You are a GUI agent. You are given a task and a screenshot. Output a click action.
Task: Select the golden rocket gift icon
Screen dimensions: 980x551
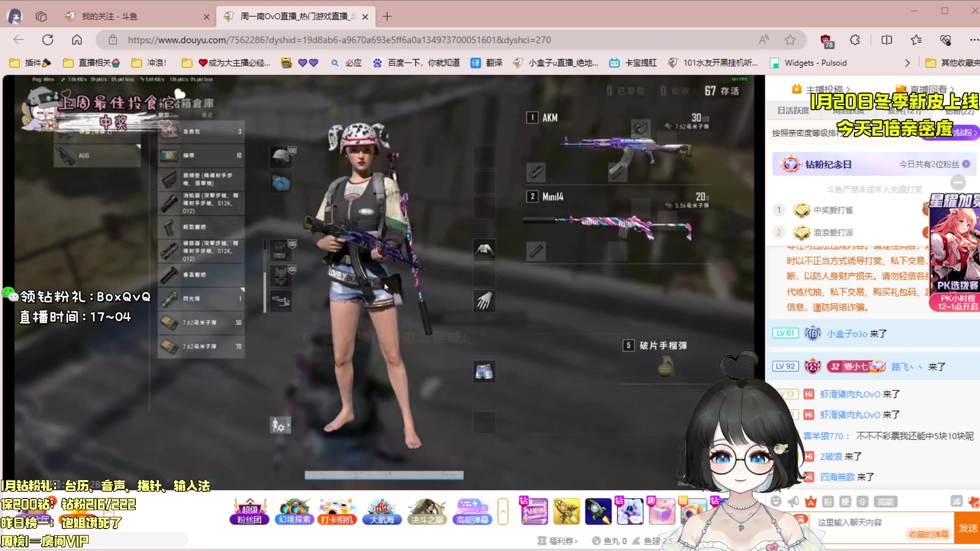coord(567,511)
